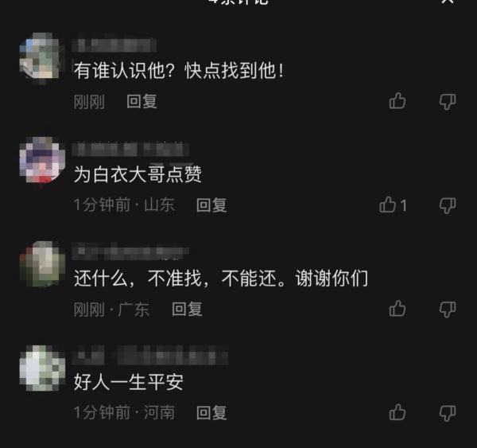
Task: Dislike the comment 有谁认识他?快点找到他!
Action: [448, 101]
